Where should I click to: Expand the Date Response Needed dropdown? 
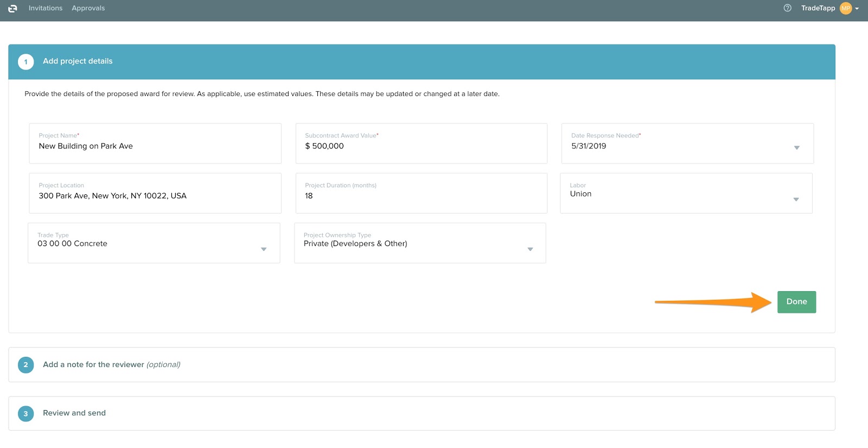[x=796, y=148]
